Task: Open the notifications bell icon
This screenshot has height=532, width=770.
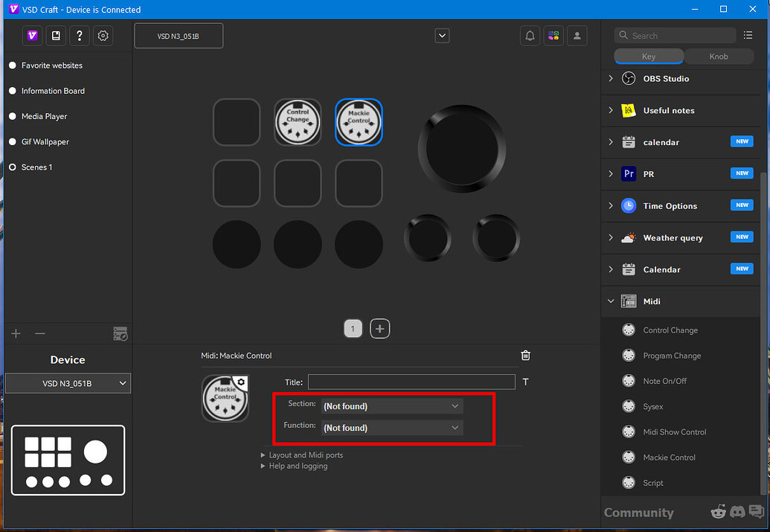Action: click(530, 36)
